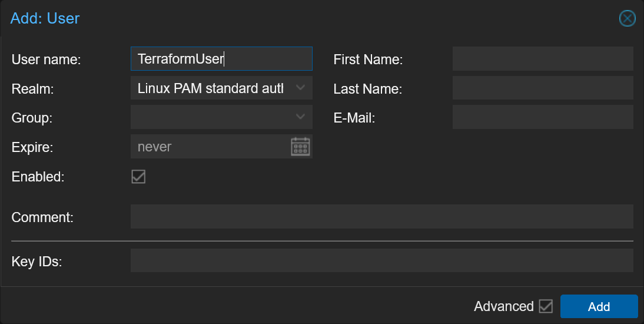Click into the Comment field
The width and height of the screenshot is (644, 324).
[381, 217]
